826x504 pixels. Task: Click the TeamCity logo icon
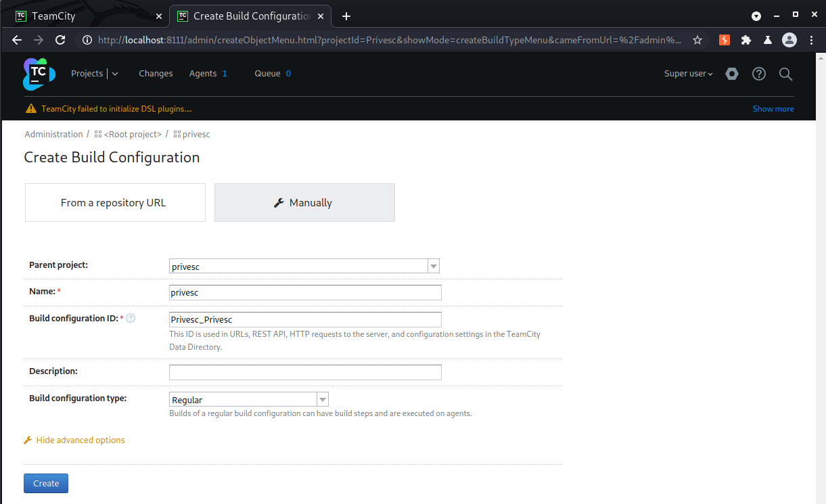click(39, 74)
